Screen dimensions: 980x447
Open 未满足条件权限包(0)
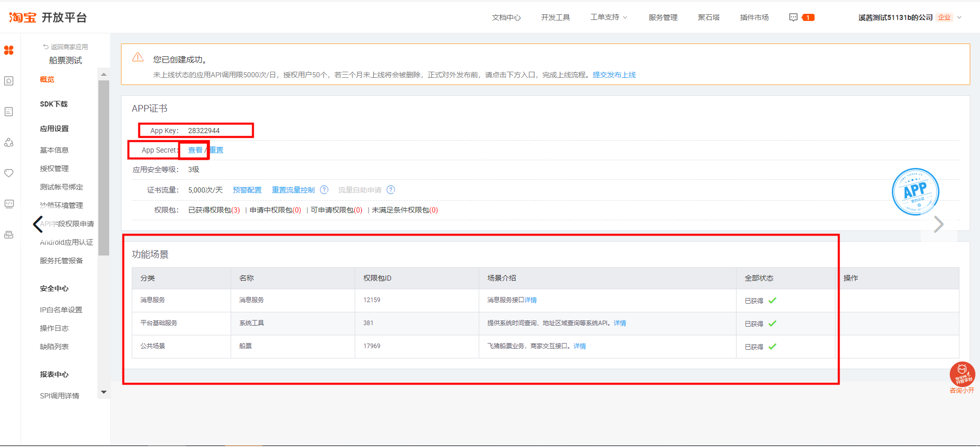click(405, 210)
